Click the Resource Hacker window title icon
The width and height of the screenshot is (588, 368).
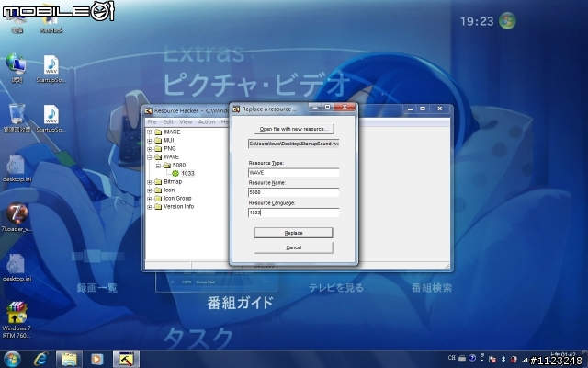click(149, 111)
